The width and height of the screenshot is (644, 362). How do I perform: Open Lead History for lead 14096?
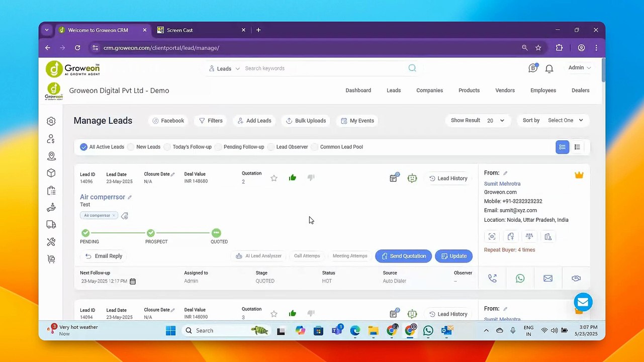tap(448, 178)
